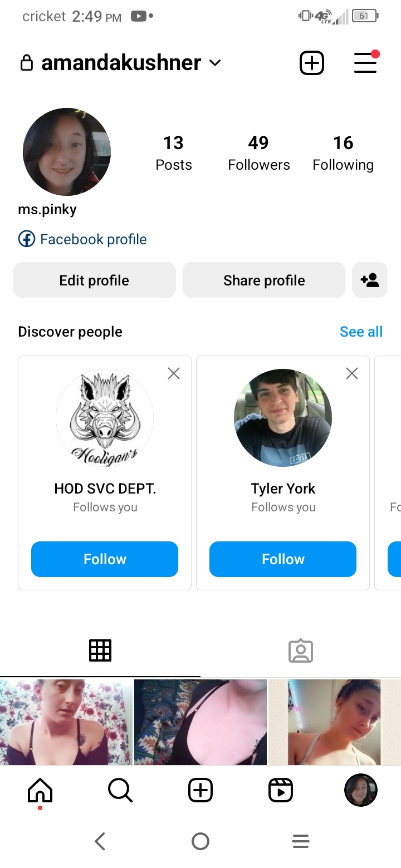Switch to the posts grid tab
The width and height of the screenshot is (401, 868).
click(x=100, y=650)
